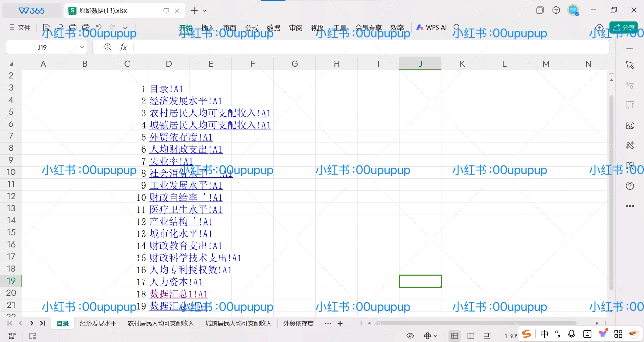Open the WPS AI assistant
Viewport: 644px width, 342px height.
click(x=431, y=27)
